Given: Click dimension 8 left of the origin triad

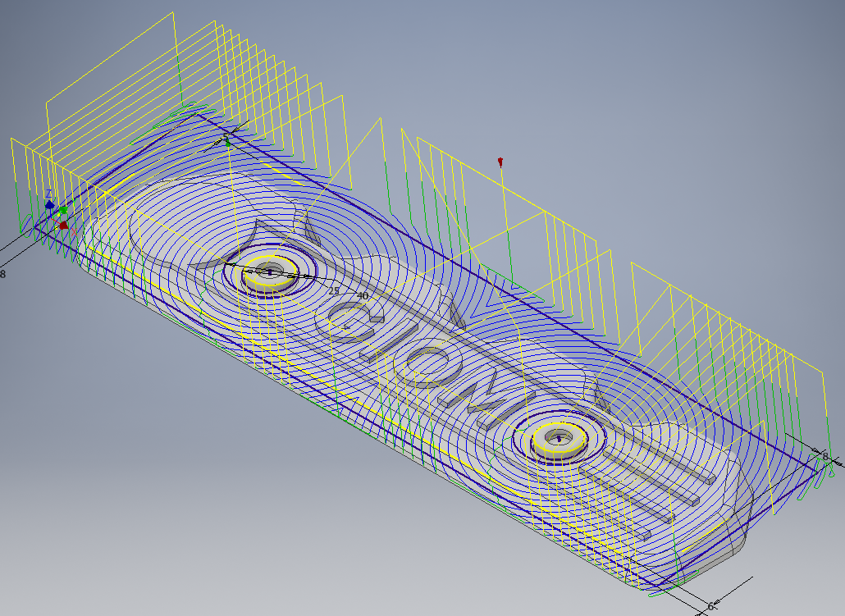Looking at the screenshot, I should coord(2,274).
